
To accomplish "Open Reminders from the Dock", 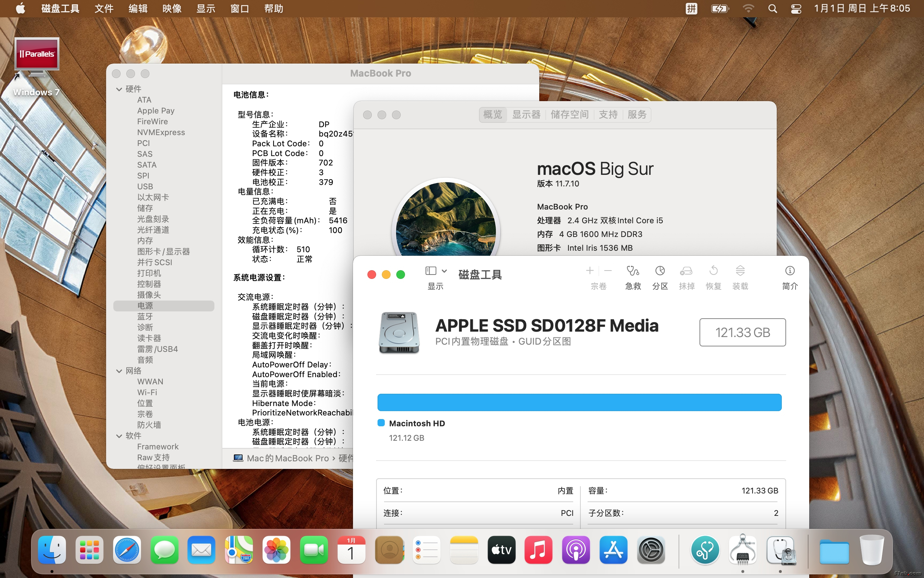I will (x=427, y=550).
